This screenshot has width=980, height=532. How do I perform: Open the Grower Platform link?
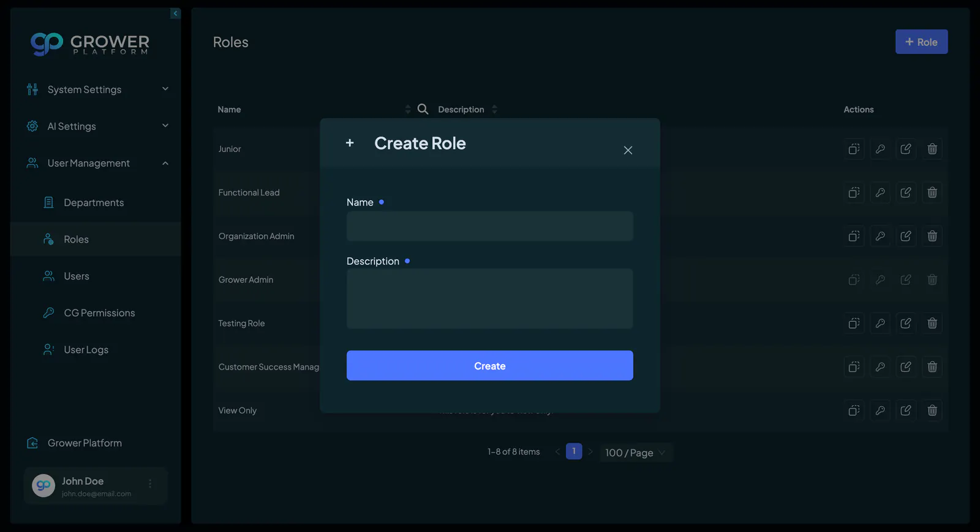coord(85,443)
